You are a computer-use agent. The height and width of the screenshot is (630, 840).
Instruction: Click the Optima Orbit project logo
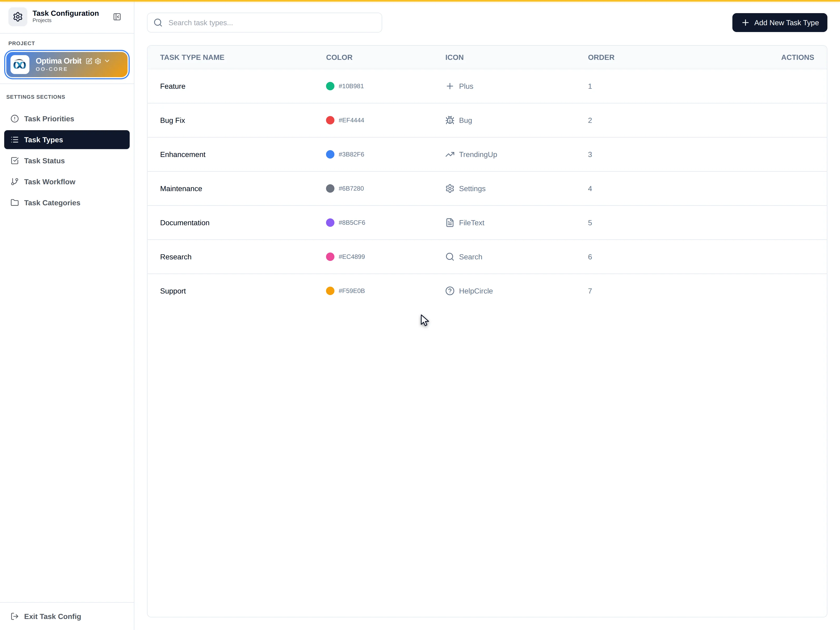tap(20, 65)
